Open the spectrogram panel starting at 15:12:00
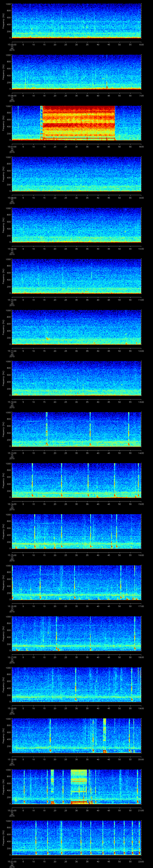Image resolution: width=153 pixels, height=868 pixels. tap(77, 378)
